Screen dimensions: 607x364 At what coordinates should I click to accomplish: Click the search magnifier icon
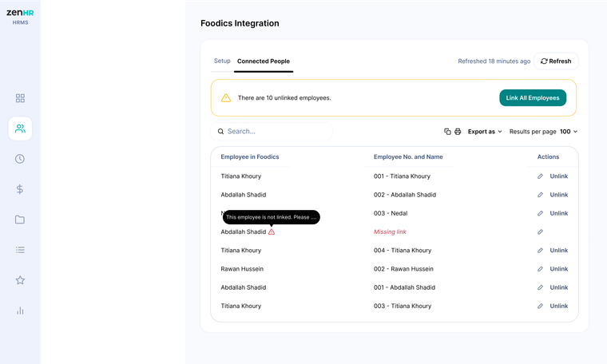click(x=220, y=132)
